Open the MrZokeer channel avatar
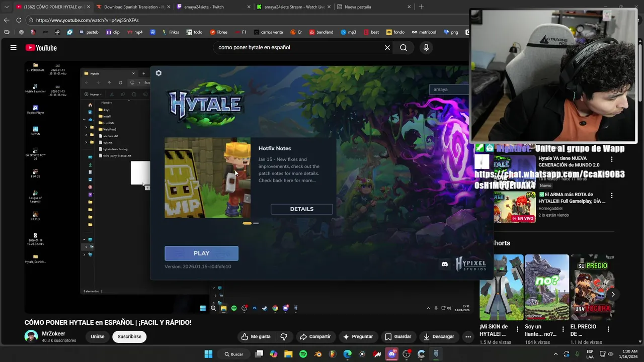Screen dimensions: 644x362 [x=31, y=337]
